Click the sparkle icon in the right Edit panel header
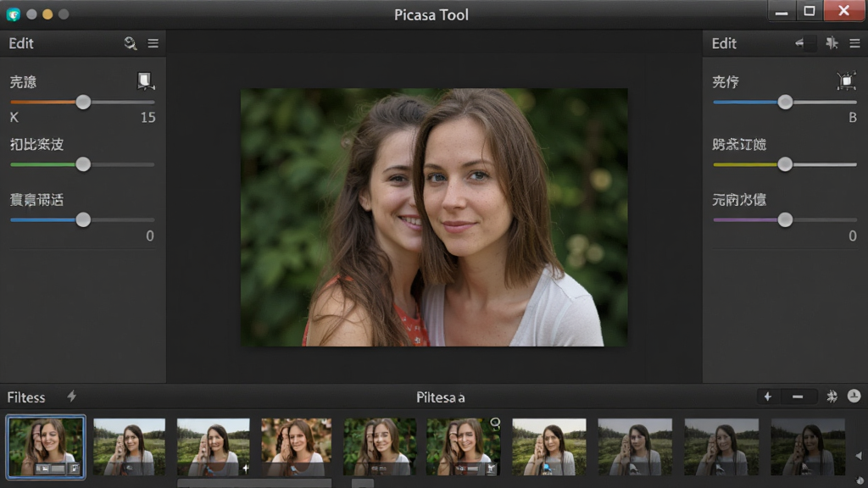The height and width of the screenshot is (488, 868). pos(832,43)
